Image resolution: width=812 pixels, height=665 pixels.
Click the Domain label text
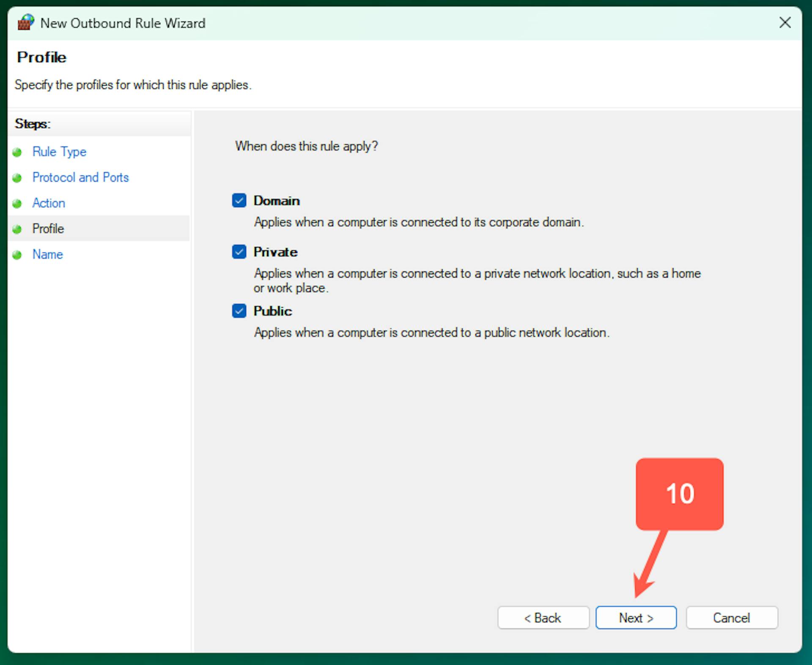pos(277,201)
